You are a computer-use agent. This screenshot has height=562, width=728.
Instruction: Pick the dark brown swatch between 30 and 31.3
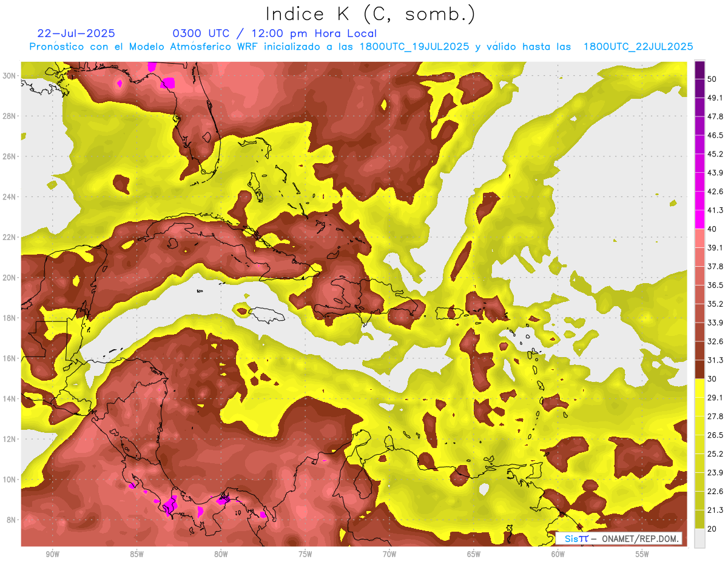[x=699, y=369]
